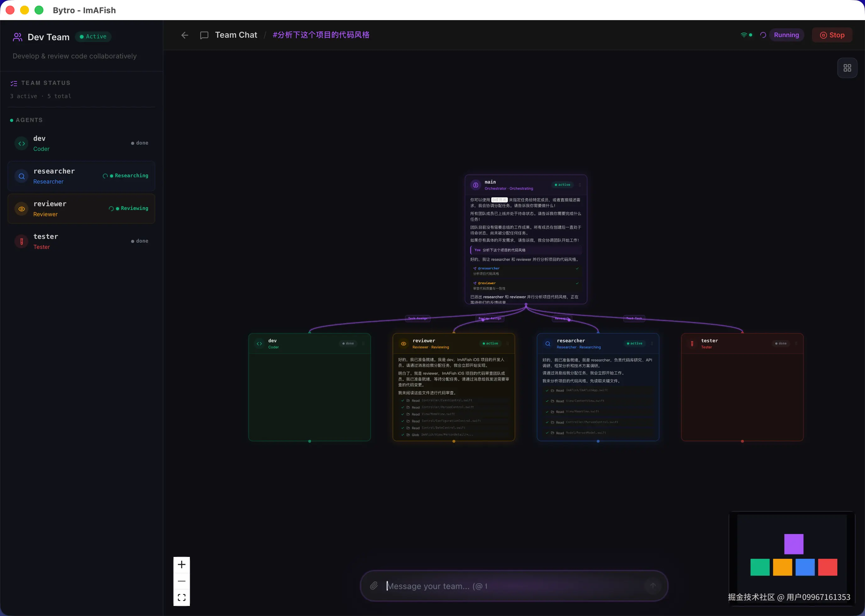This screenshot has height=616, width=865.
Task: Click the fit view icon
Action: coord(182,597)
